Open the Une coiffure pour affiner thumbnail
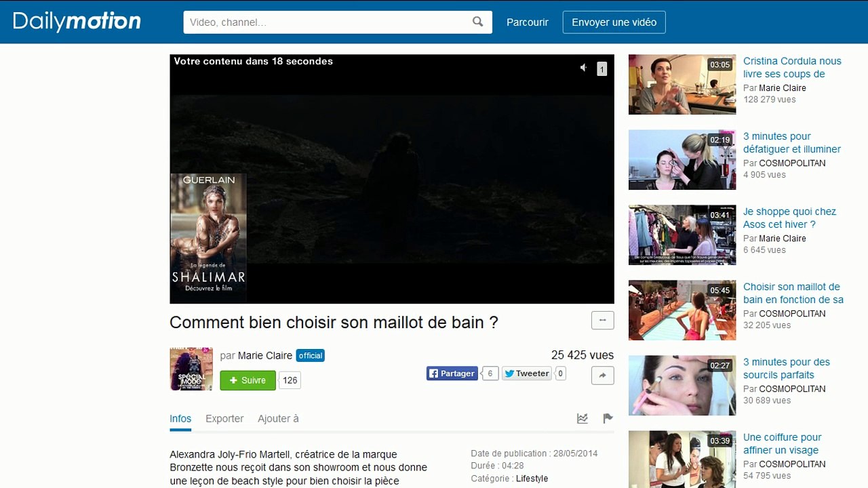The width and height of the screenshot is (868, 488). click(x=682, y=460)
